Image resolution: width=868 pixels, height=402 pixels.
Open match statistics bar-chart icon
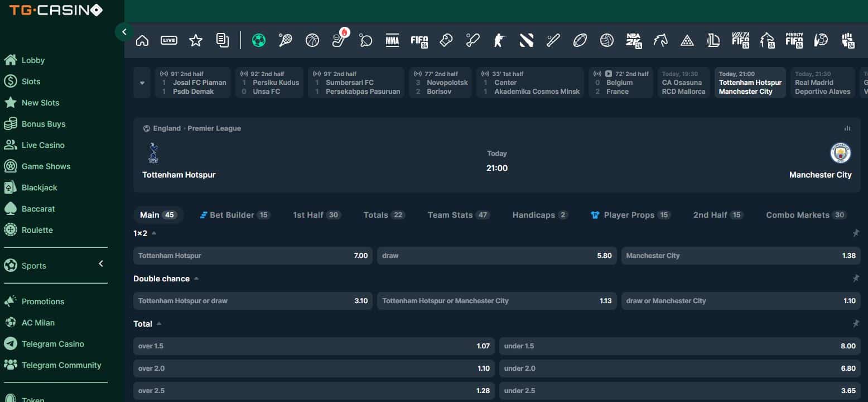847,128
